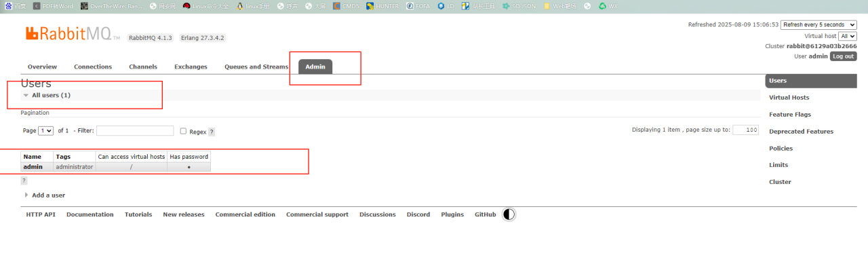The height and width of the screenshot is (262, 868).
Task: Open the Discussions footer link
Action: 378,214
